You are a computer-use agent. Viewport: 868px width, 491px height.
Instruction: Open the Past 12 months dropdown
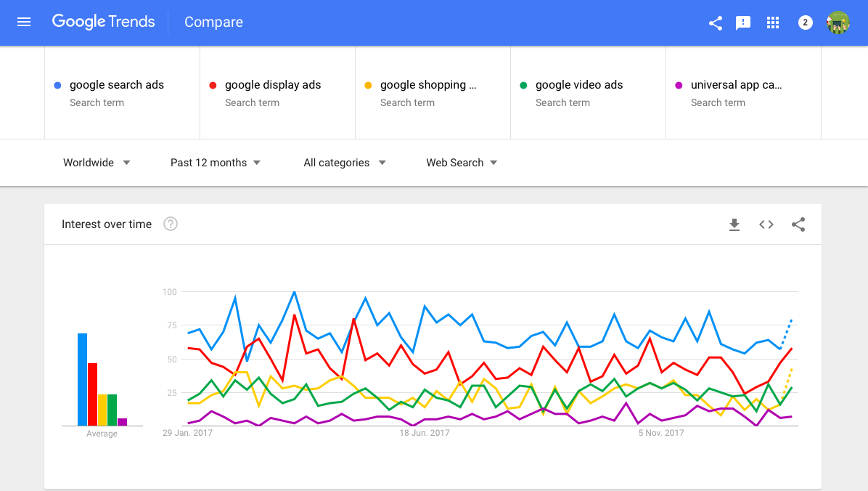(x=216, y=163)
